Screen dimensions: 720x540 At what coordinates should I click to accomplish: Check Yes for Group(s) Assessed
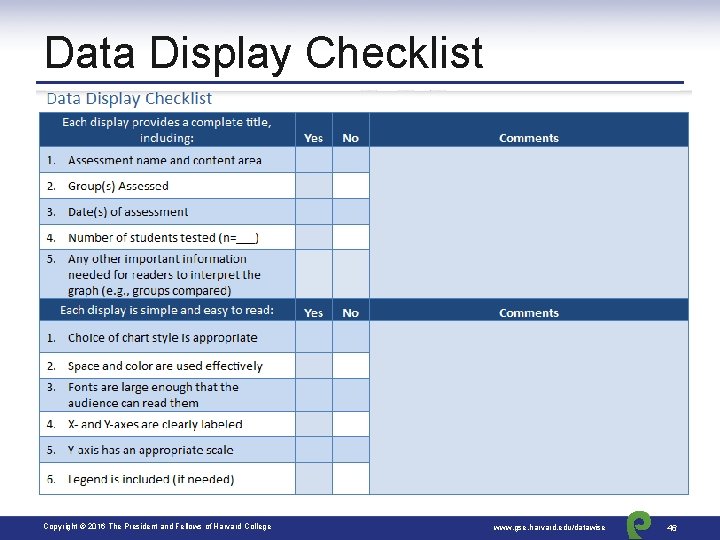pyautogui.click(x=314, y=186)
